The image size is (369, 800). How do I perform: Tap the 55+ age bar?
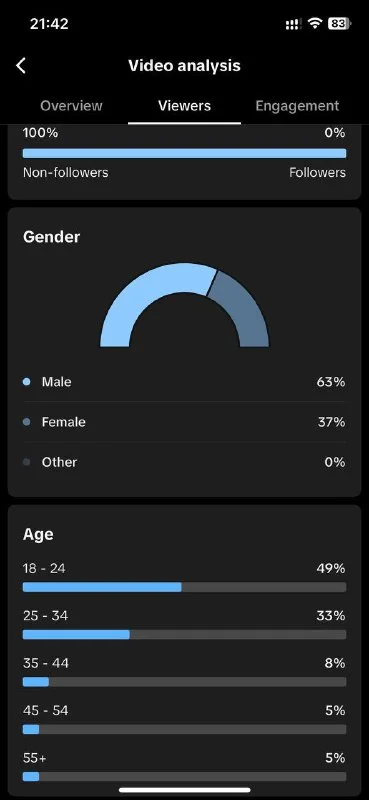(x=184, y=777)
